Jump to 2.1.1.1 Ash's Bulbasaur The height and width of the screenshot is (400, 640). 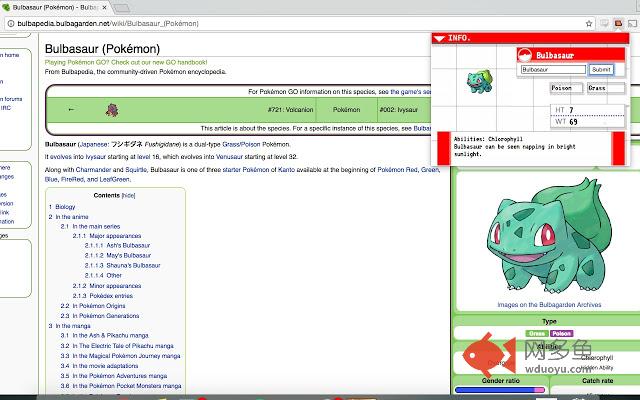[x=117, y=245]
